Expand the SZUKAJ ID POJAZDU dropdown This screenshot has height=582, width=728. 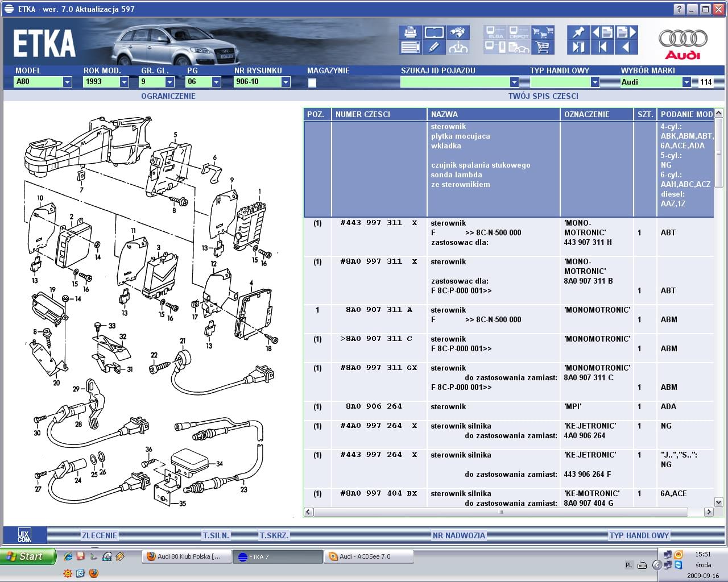[514, 82]
